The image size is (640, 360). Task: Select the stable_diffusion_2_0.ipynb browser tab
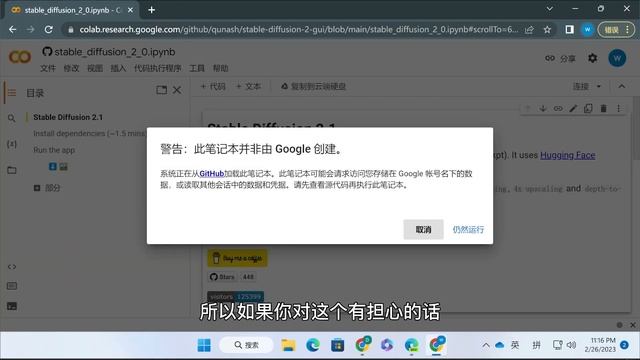[x=73, y=10]
